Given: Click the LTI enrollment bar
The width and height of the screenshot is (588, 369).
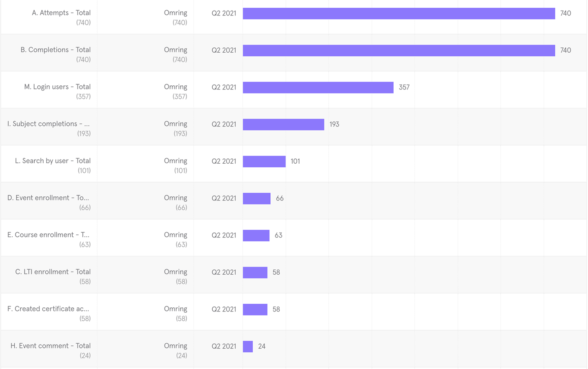Looking at the screenshot, I should coord(255,273).
